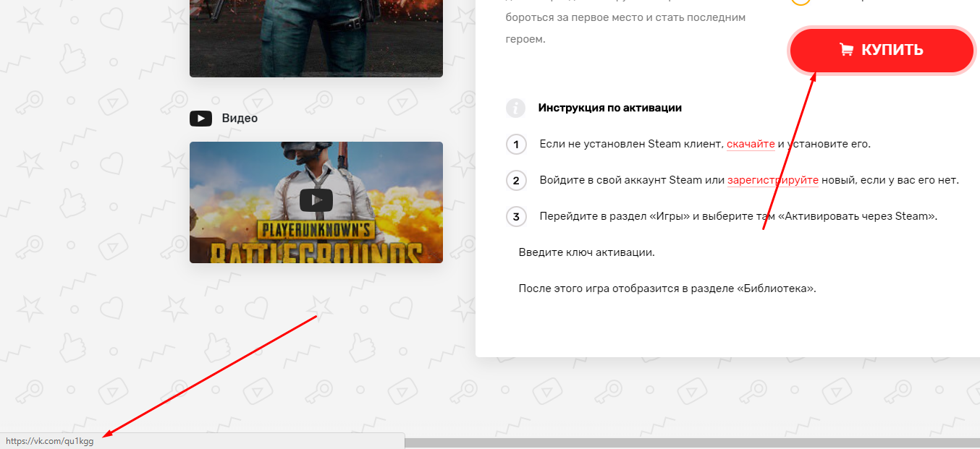The image size is (980, 449).
Task: Click the Инструкция по активации heading
Action: coord(610,108)
